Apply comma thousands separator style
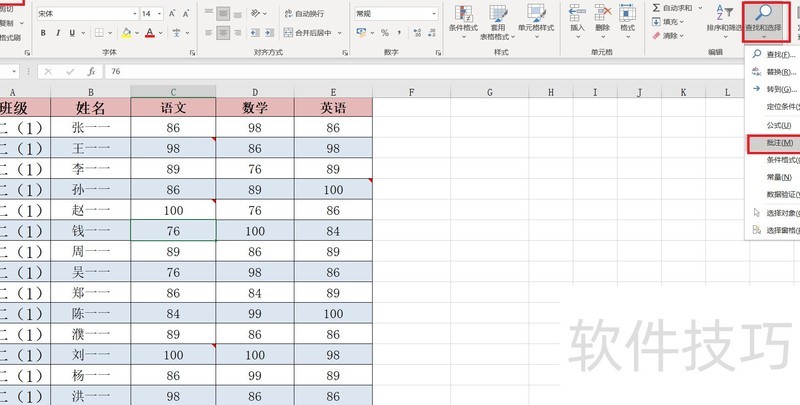 click(399, 33)
